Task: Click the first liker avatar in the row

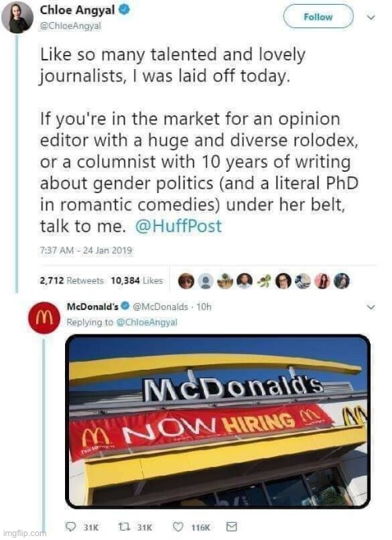Action: [187, 281]
